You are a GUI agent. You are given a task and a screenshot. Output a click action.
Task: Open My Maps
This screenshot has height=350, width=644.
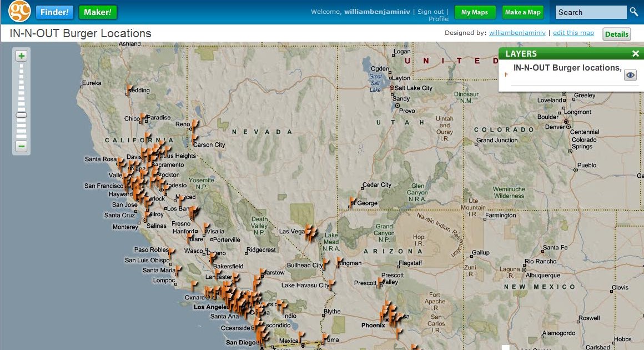pos(475,12)
